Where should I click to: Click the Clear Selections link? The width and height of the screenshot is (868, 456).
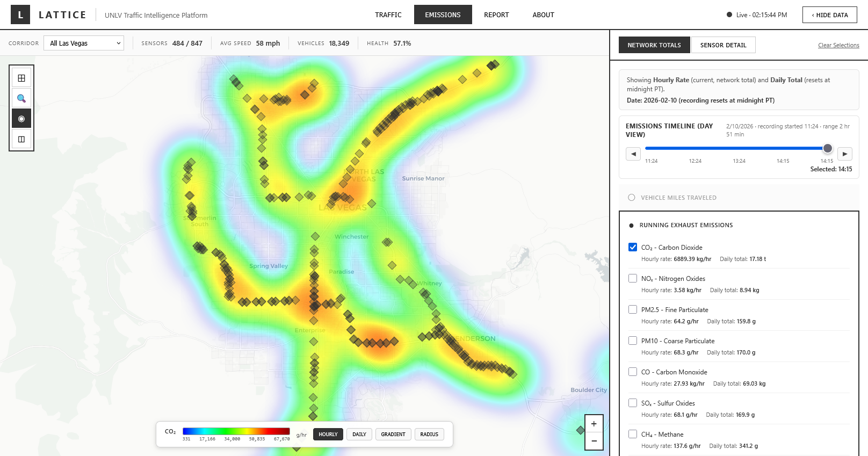point(838,45)
